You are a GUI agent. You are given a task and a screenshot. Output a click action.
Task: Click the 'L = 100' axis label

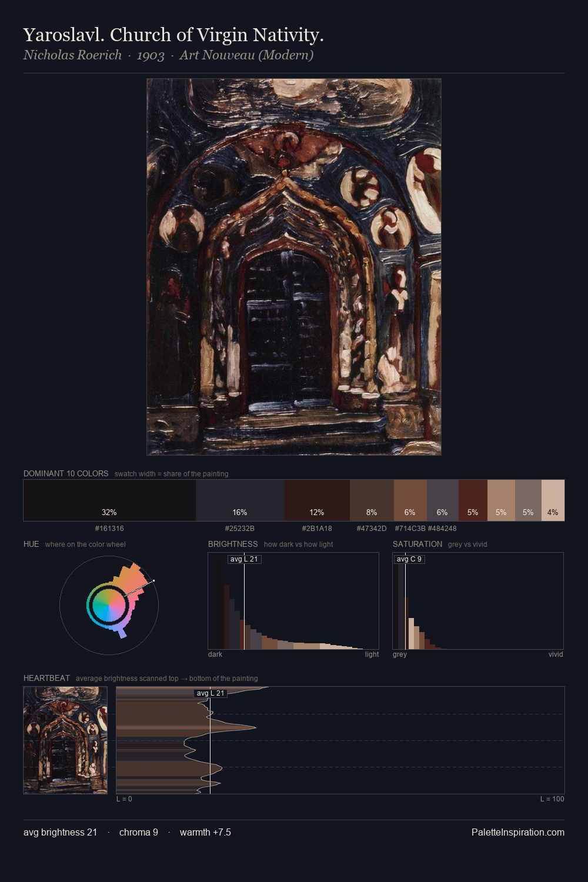[x=552, y=799]
